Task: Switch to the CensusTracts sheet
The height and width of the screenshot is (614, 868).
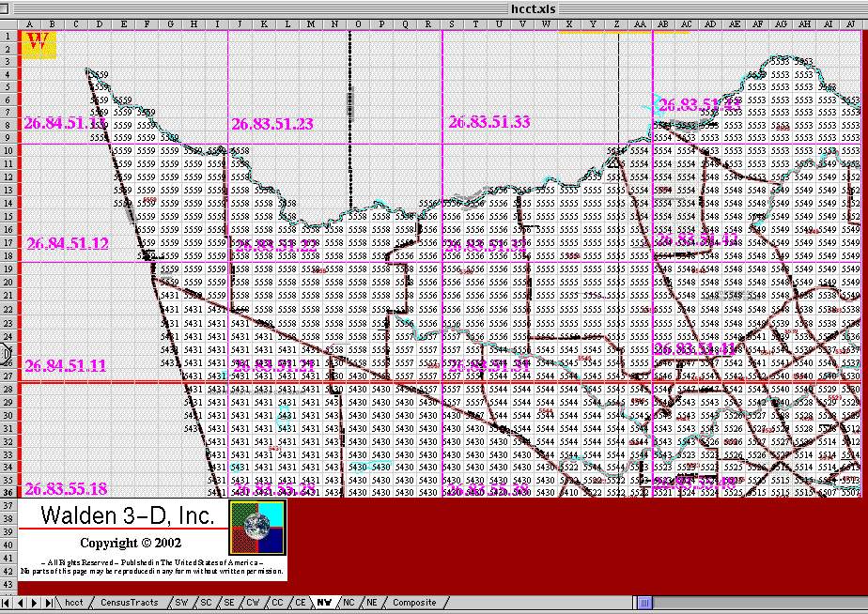Action: (129, 603)
